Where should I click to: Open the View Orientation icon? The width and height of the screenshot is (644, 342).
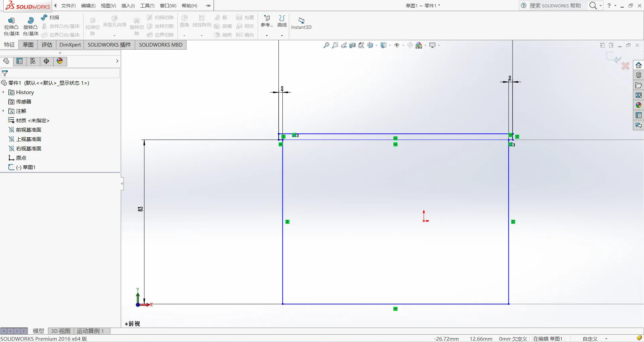(370, 45)
